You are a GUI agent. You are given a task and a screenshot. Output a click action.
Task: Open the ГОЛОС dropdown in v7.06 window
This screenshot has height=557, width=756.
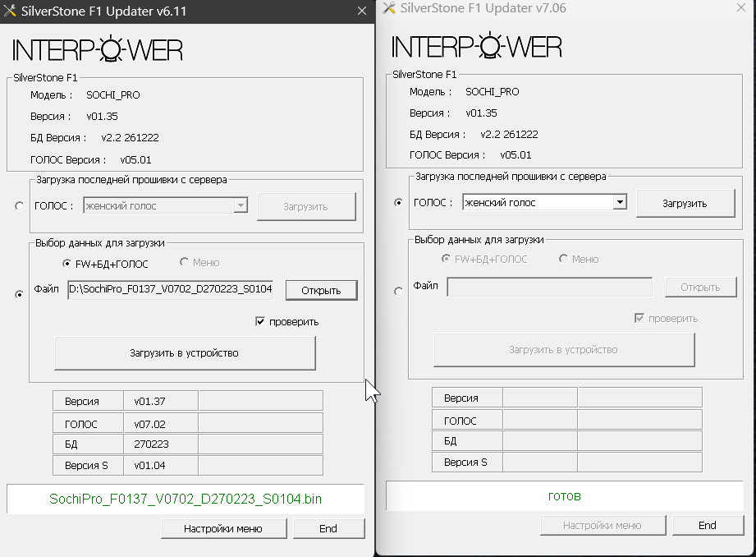[620, 202]
